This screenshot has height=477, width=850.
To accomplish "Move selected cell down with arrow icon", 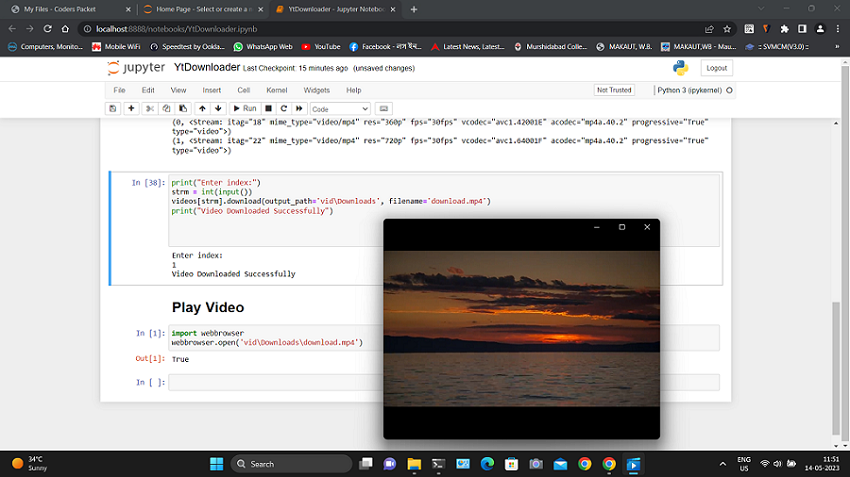I will [218, 108].
